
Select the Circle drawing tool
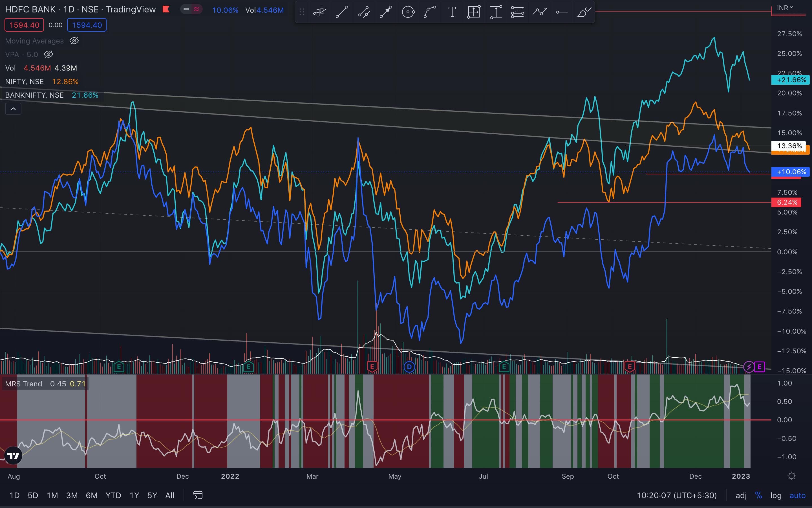[408, 12]
